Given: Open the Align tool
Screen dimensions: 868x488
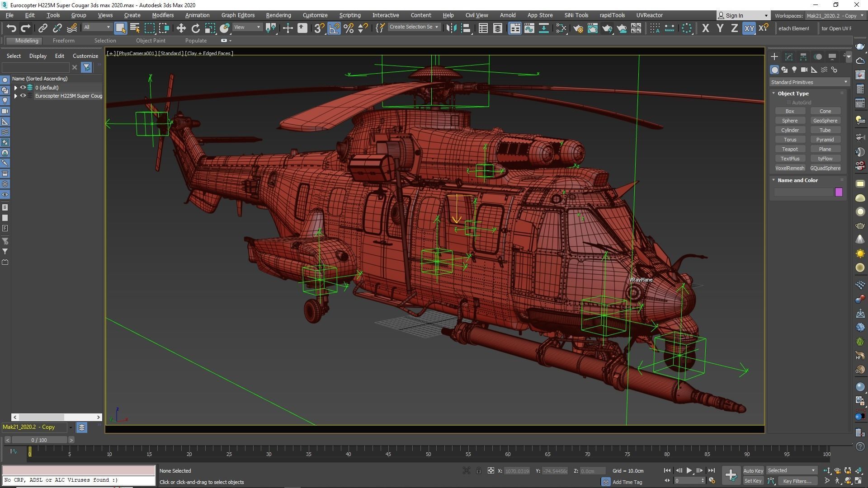Looking at the screenshot, I should [466, 28].
